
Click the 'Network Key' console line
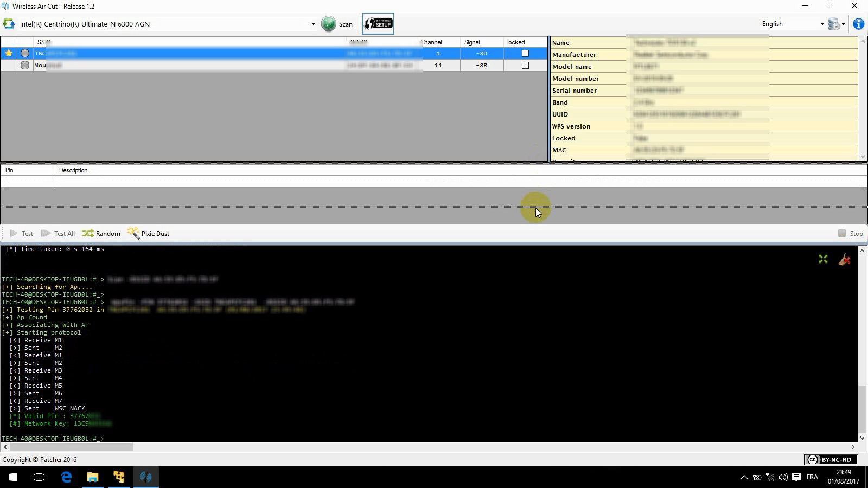(x=60, y=423)
